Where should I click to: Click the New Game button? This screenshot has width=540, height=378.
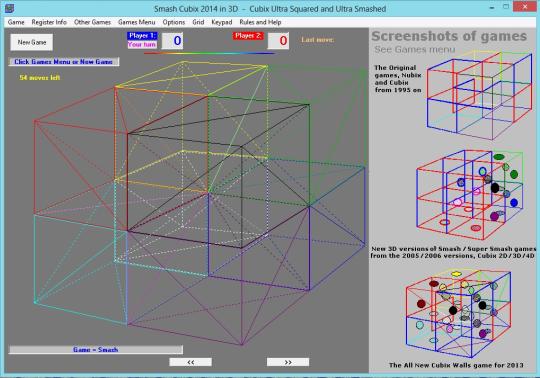pos(32,42)
